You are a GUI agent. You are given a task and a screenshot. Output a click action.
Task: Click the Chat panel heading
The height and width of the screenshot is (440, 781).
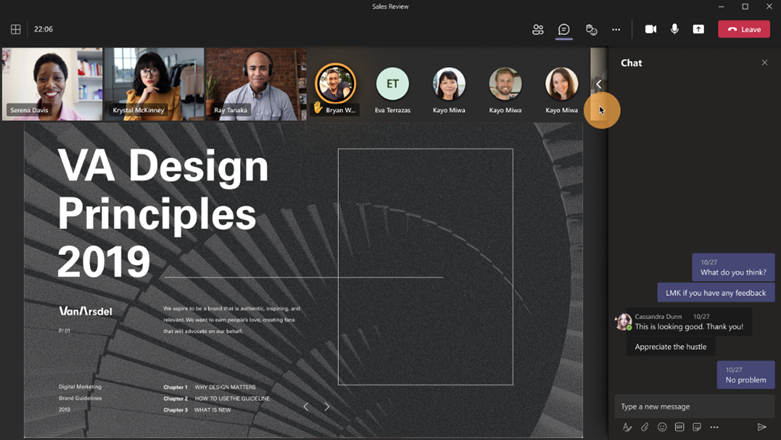pyautogui.click(x=631, y=63)
